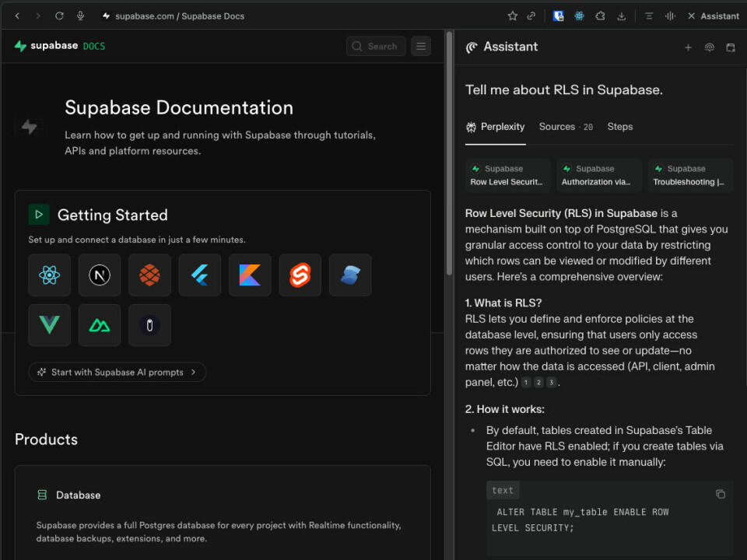Copy the page link with the chain icon
747x560 pixels.
[x=531, y=16]
